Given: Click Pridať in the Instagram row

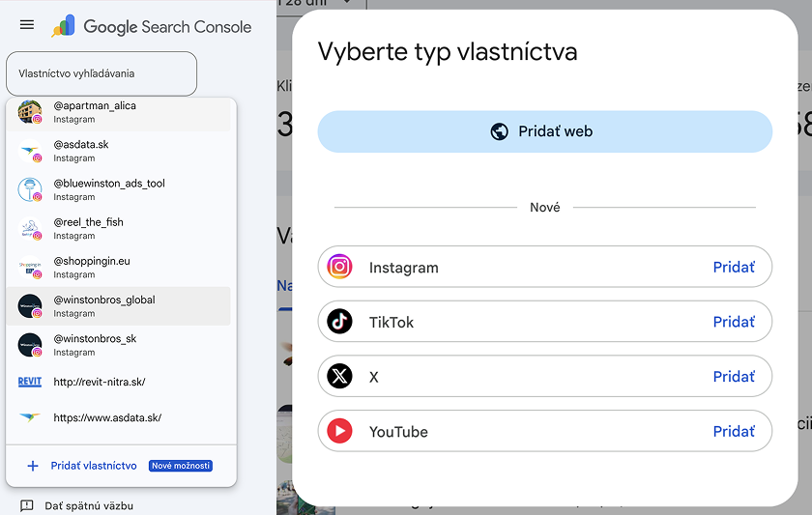Looking at the screenshot, I should pos(734,267).
